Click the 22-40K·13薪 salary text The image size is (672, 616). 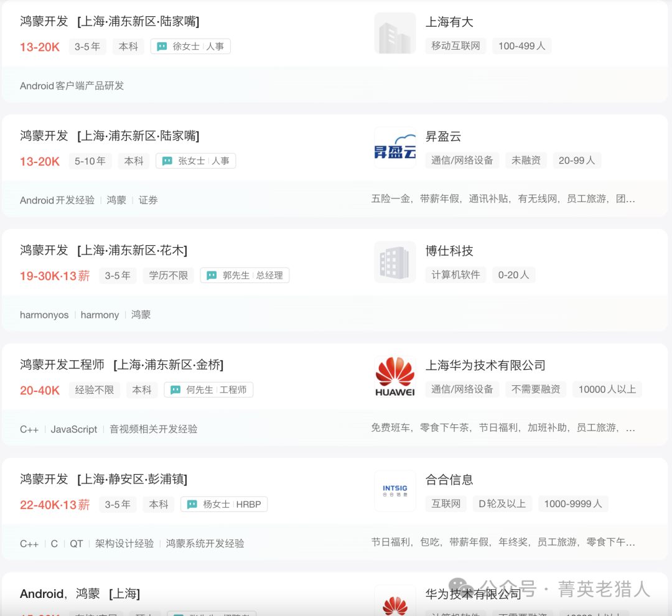coord(55,505)
